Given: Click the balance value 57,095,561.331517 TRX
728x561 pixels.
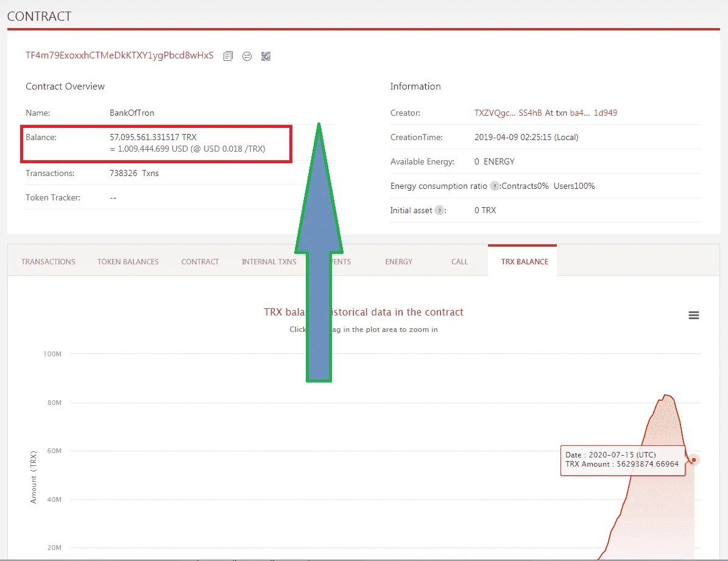Looking at the screenshot, I should coord(153,137).
